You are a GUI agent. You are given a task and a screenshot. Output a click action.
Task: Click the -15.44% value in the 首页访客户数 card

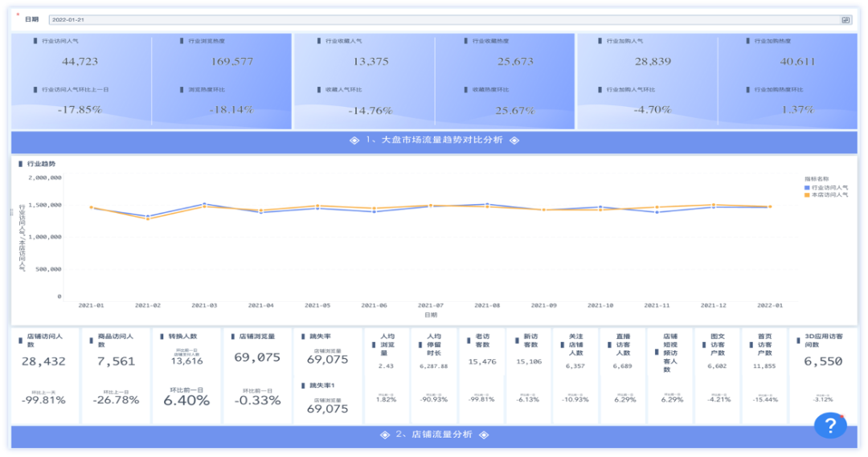[766, 399]
